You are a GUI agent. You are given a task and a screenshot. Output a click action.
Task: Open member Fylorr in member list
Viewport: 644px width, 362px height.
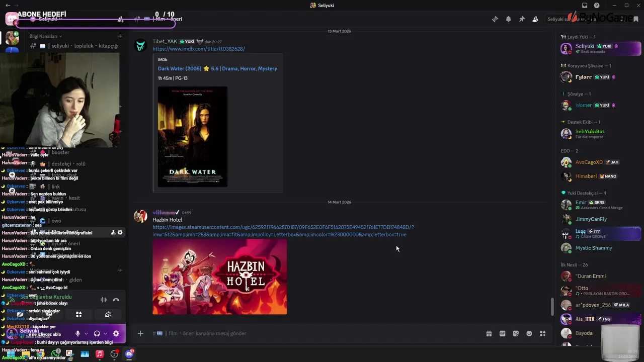point(600,77)
